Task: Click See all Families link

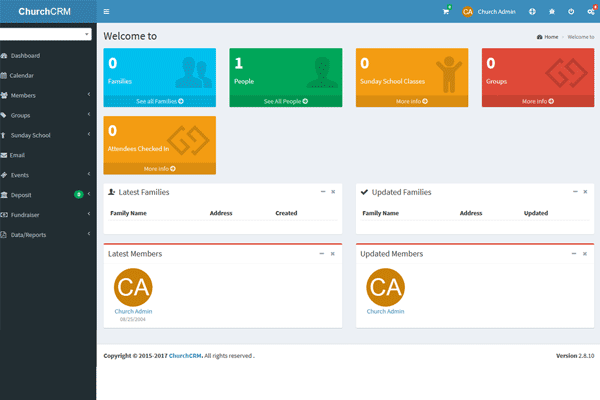Action: 159,101
